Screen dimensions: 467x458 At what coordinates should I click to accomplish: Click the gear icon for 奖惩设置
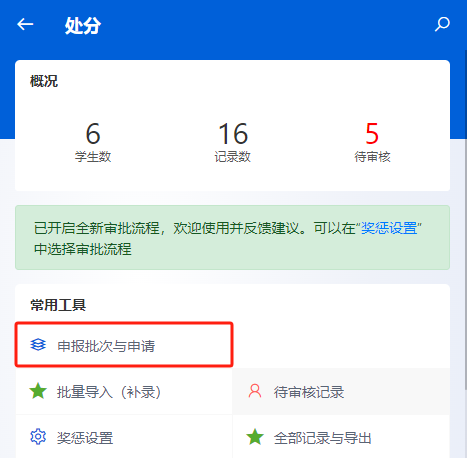click(38, 437)
